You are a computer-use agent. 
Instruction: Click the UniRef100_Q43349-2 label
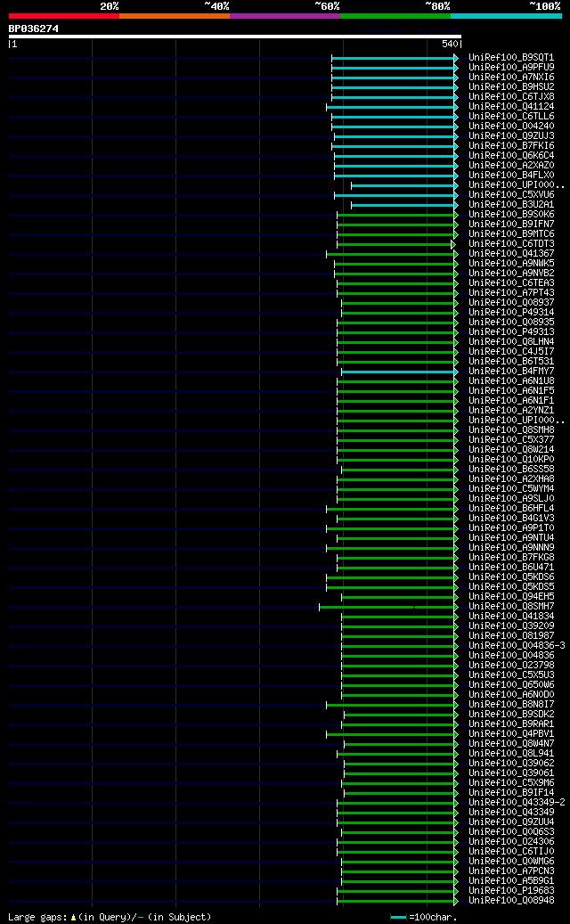tap(517, 803)
